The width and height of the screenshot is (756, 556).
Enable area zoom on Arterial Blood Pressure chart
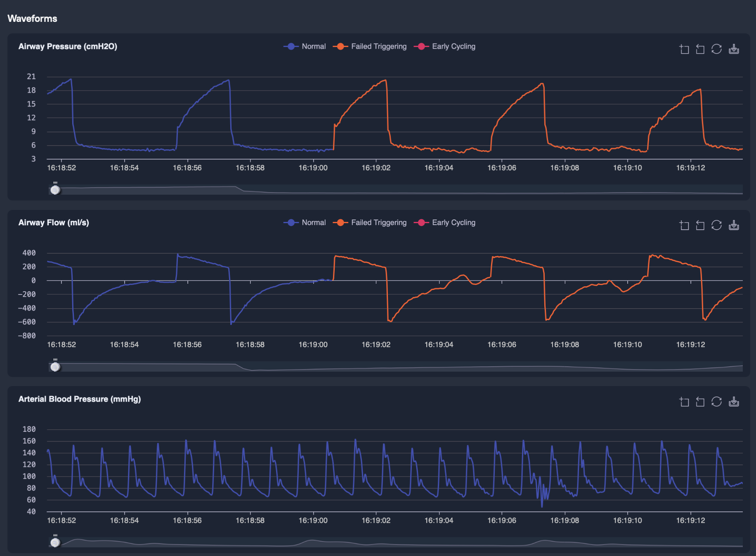[x=684, y=402]
